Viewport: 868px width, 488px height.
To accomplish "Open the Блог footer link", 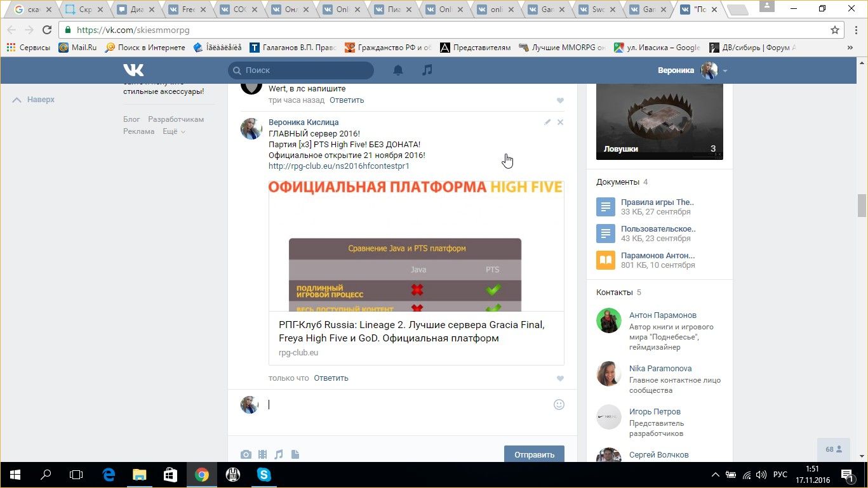I will 131,119.
